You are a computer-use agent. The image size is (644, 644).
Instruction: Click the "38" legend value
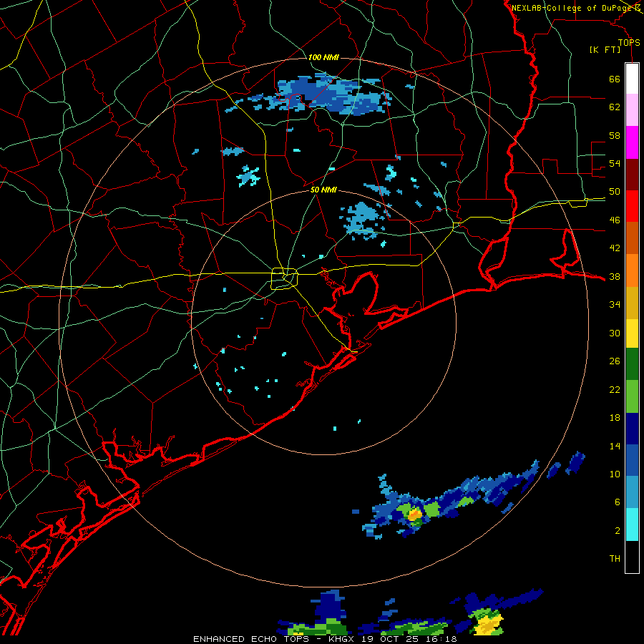click(615, 277)
